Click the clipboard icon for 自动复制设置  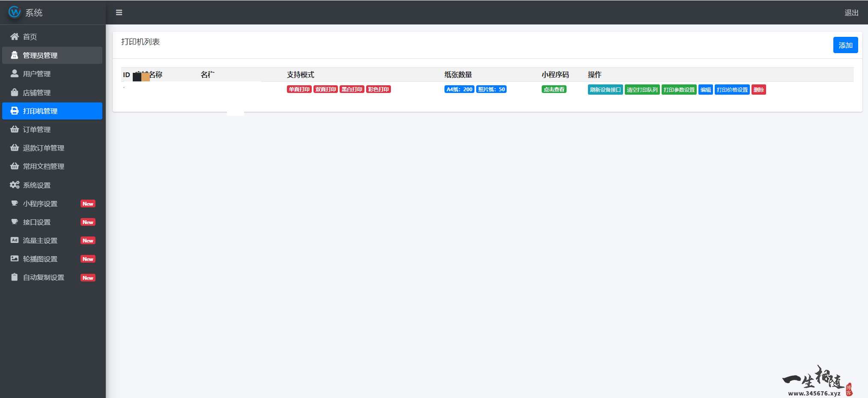coord(15,277)
